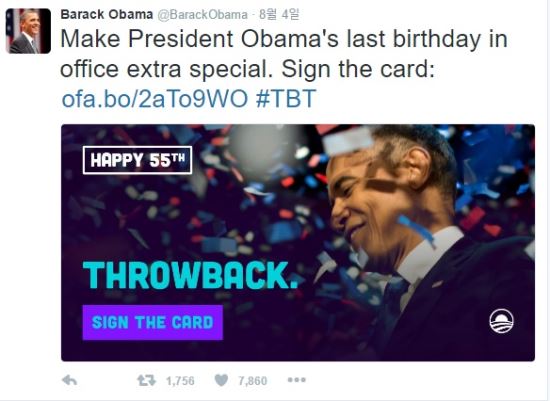Click the 8월 4일 timestamp
This screenshot has width=550, height=401.
click(x=279, y=14)
